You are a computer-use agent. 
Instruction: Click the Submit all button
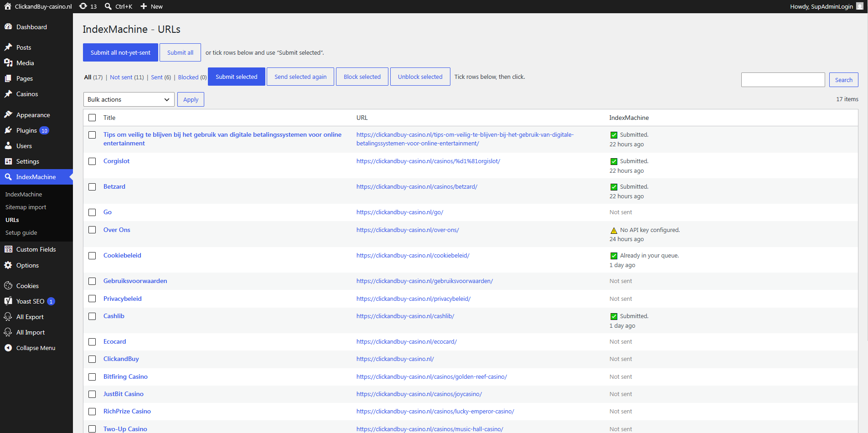pos(180,52)
